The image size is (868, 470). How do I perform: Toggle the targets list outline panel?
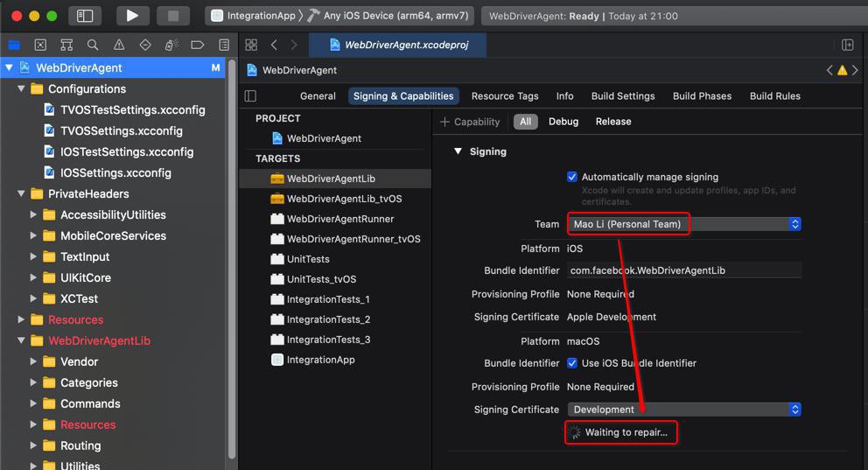pyautogui.click(x=251, y=96)
